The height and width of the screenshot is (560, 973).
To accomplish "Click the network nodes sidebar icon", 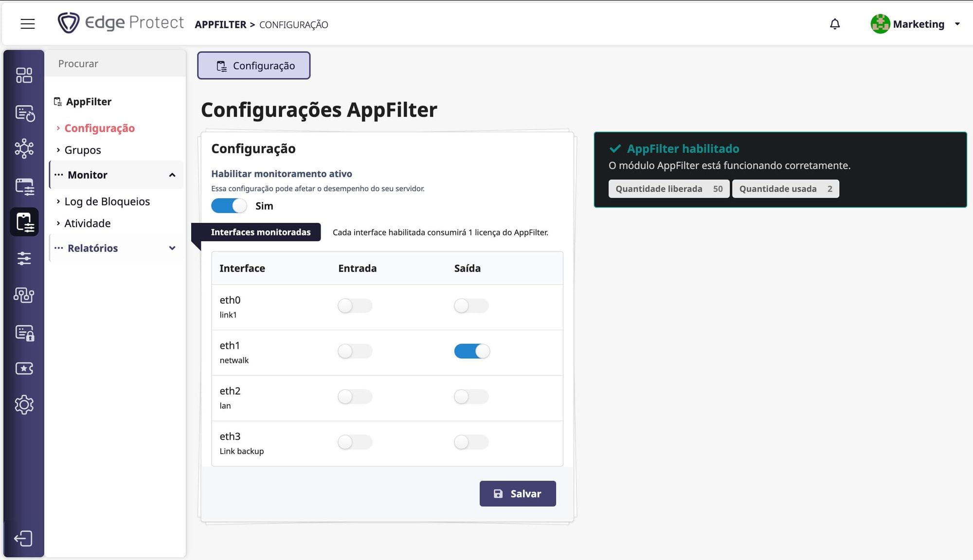I will point(24,148).
